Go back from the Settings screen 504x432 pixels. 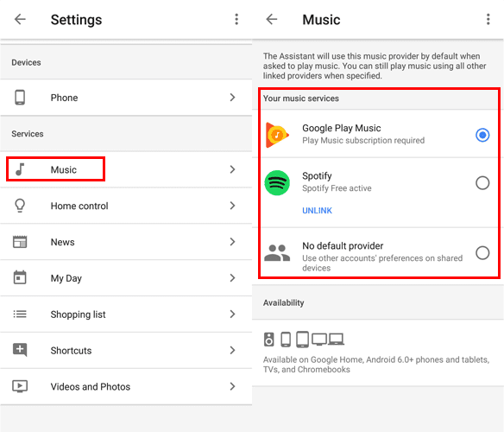(x=20, y=19)
